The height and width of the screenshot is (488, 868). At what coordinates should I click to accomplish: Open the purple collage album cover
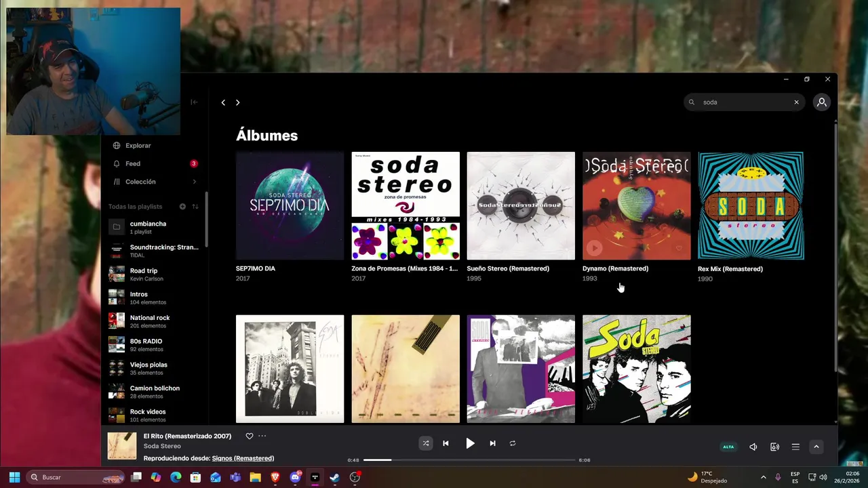521,369
